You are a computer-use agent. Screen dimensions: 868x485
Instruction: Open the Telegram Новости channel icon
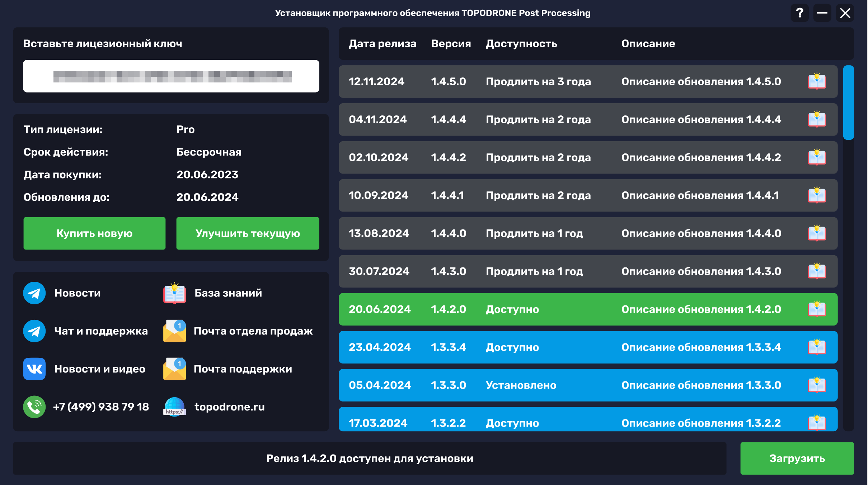pos(34,293)
